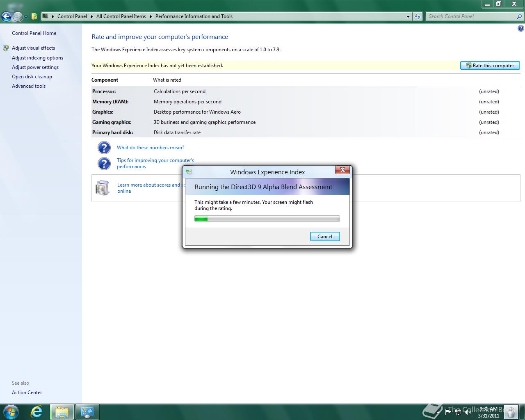Open What do these numbers mean link
525x420 pixels.
pyautogui.click(x=151, y=148)
